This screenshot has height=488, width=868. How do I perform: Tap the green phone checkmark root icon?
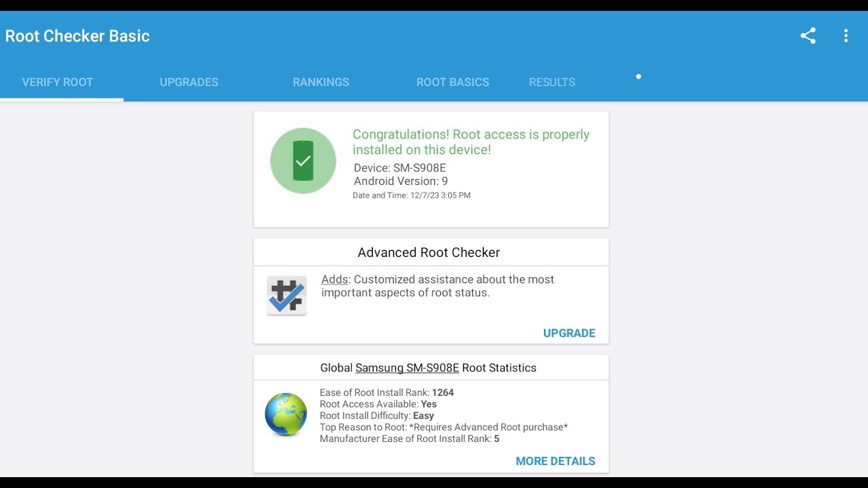(303, 161)
